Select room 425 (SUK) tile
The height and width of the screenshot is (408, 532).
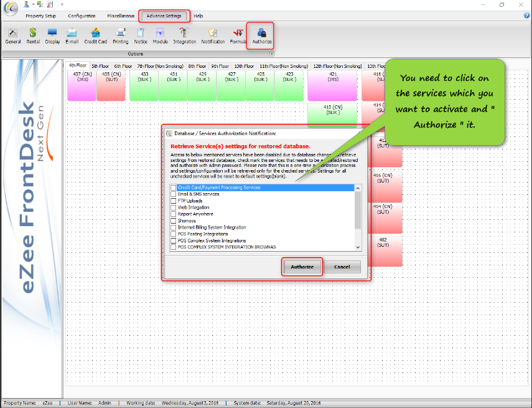260,85
